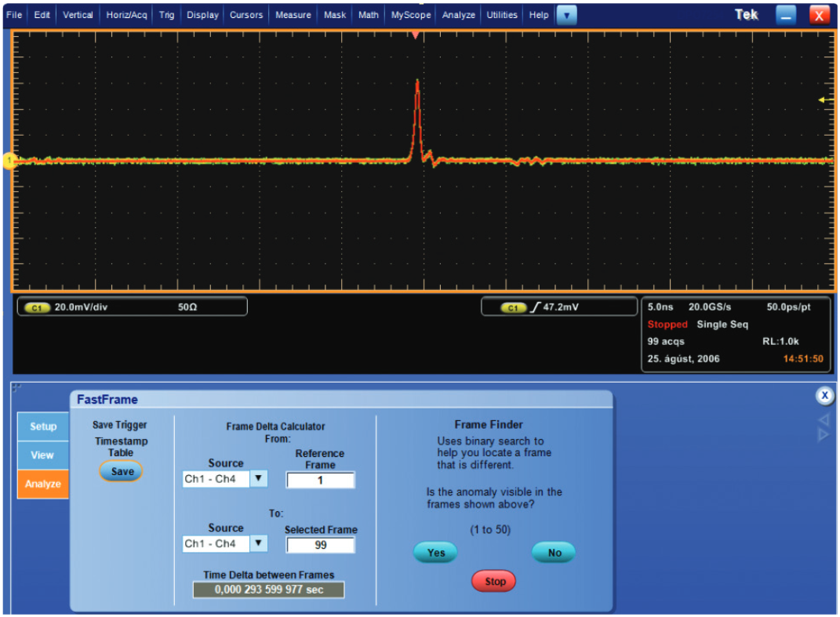
Task: Minimize the Tek oscilloscope window
Action: (x=786, y=15)
